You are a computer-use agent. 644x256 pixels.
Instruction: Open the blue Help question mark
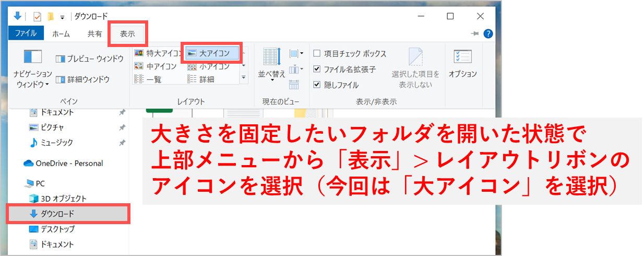tap(488, 33)
